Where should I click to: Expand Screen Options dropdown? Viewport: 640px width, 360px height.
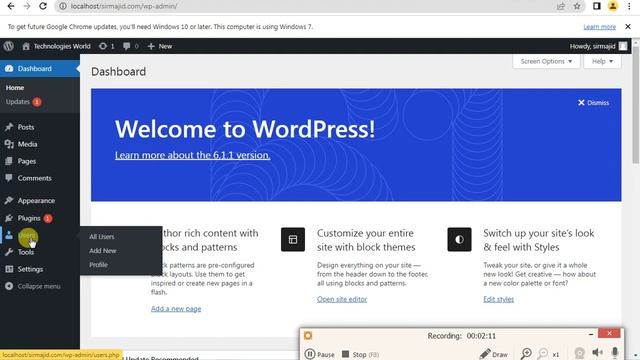[x=546, y=62]
